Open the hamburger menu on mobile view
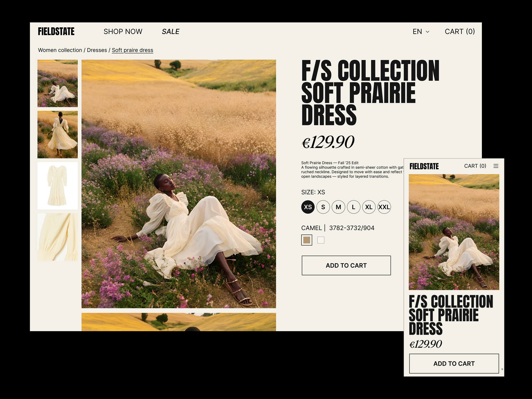Image resolution: width=532 pixels, height=399 pixels. click(x=496, y=166)
